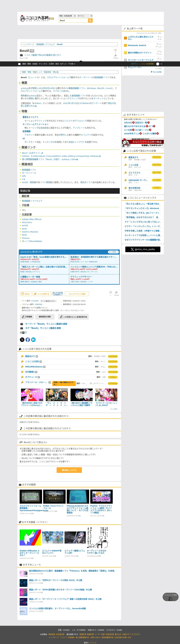This screenshot has height=644, width=180.
Task: Click the 掲示板にレスする button
Action: 69,470
